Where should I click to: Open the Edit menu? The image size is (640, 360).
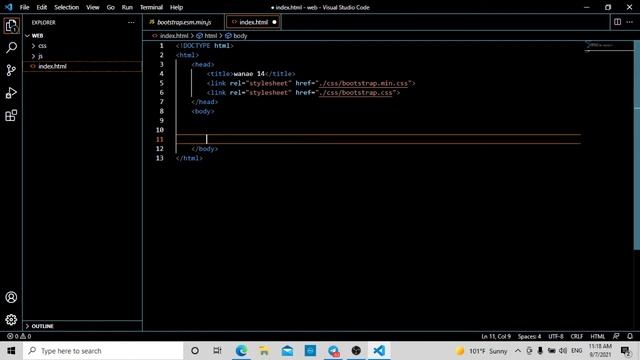pyautogui.click(x=42, y=7)
